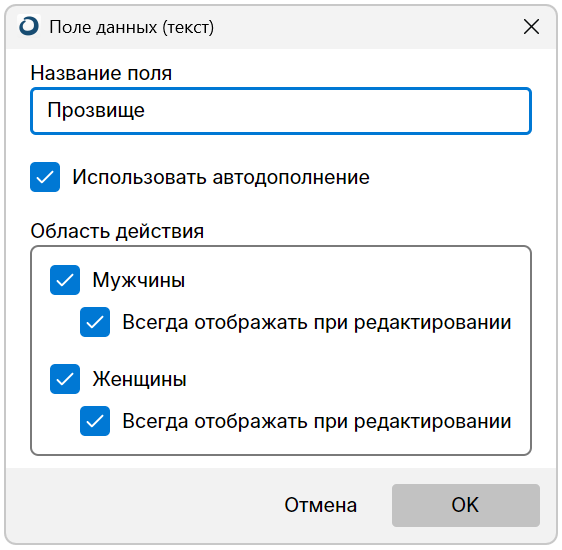Viewport: 562px width, 550px height.
Task: Untick the Мужчины checkbox box
Action: coord(65,280)
